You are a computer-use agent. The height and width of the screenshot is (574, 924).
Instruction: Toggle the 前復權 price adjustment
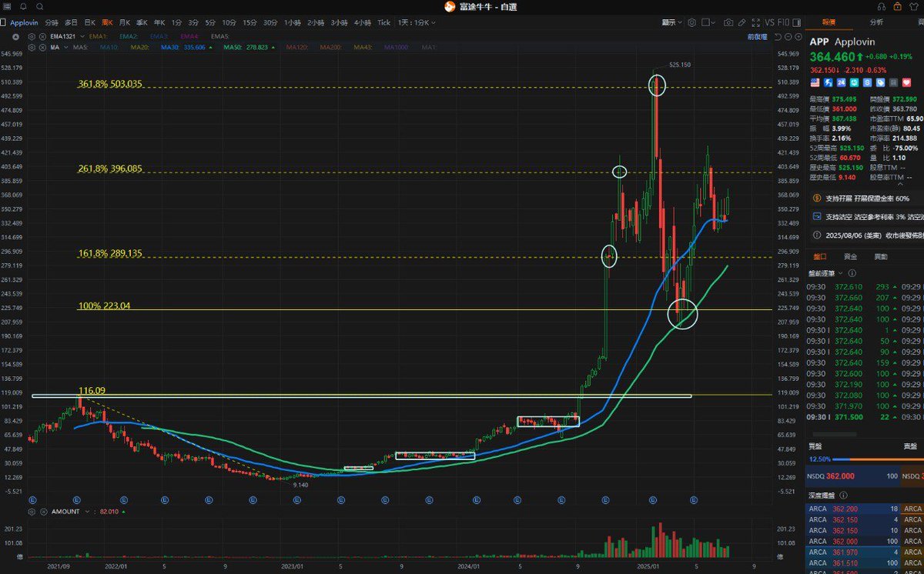[x=757, y=36]
